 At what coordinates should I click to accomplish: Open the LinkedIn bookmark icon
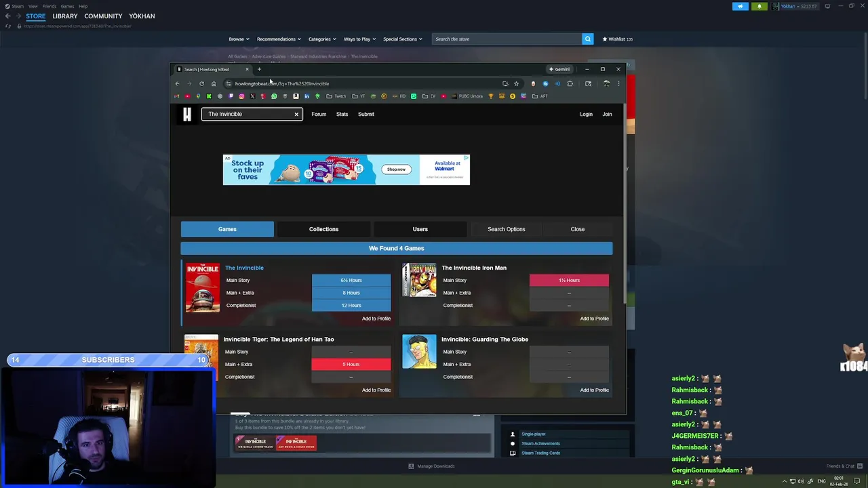pos(307,96)
